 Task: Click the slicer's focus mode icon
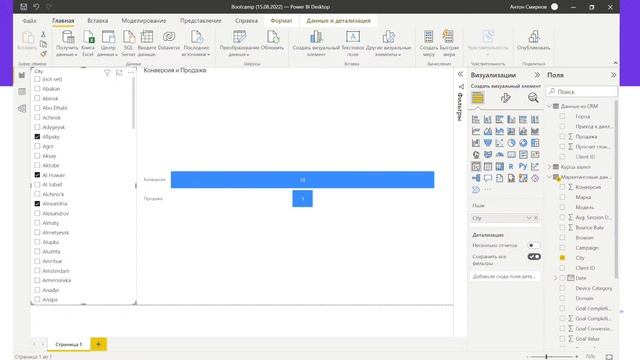point(119,73)
